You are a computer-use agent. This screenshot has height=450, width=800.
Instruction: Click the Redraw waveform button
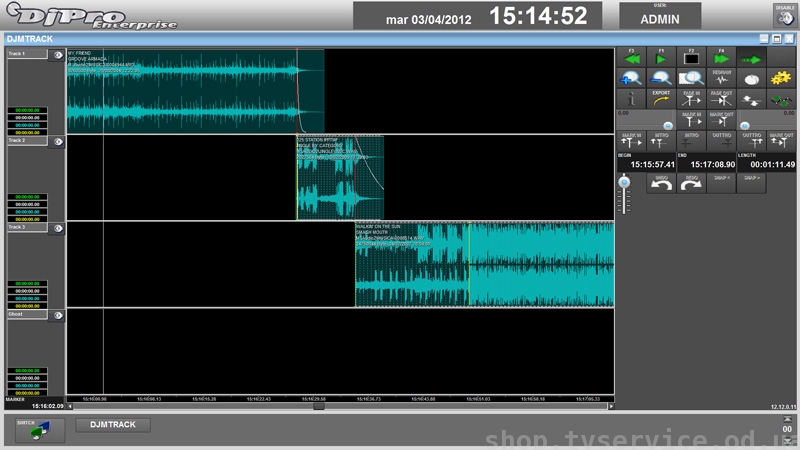coord(721,78)
